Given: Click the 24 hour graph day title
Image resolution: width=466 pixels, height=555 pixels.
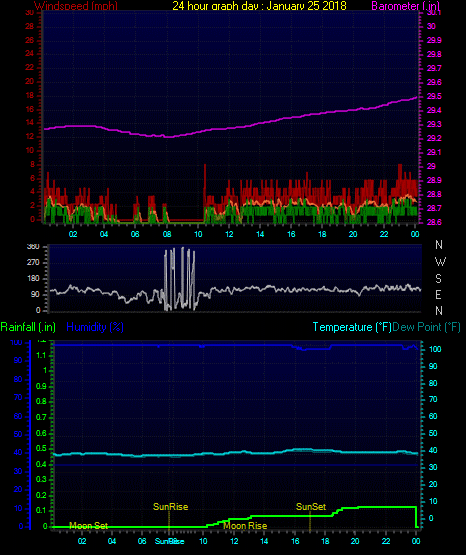Looking at the screenshot, I should point(259,6).
